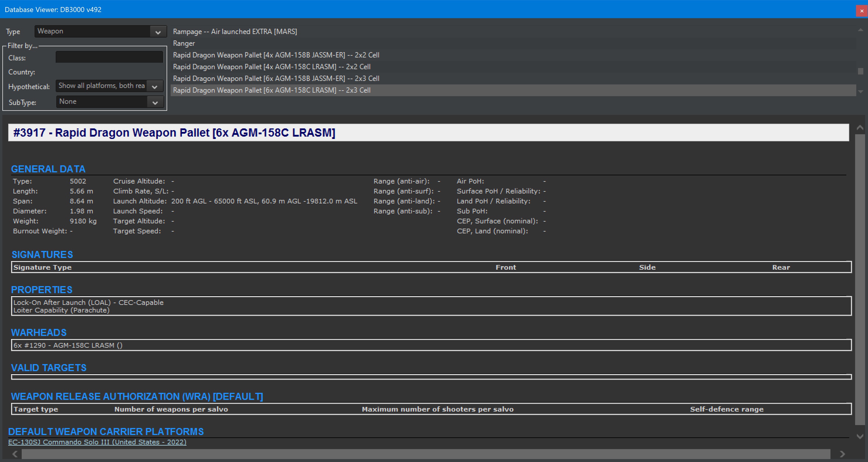
Task: Click the 6x #1290 AGM-158C LRASM warhead row
Action: click(x=431, y=345)
